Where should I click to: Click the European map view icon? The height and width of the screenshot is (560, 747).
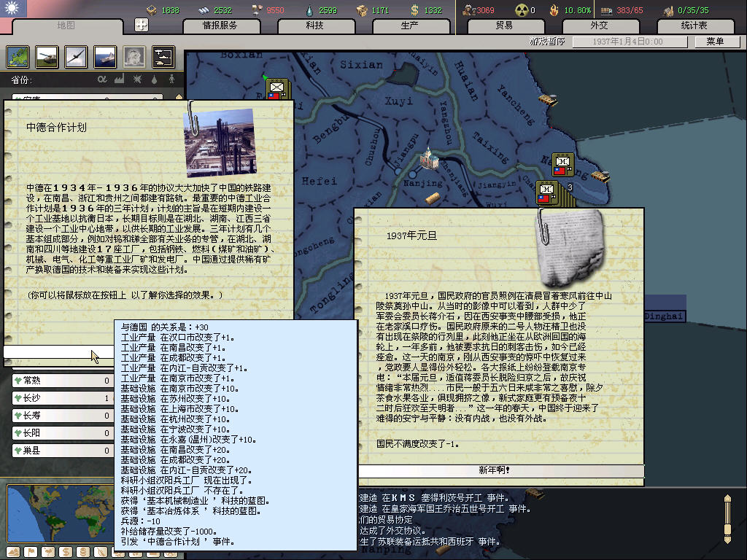pyautogui.click(x=18, y=56)
